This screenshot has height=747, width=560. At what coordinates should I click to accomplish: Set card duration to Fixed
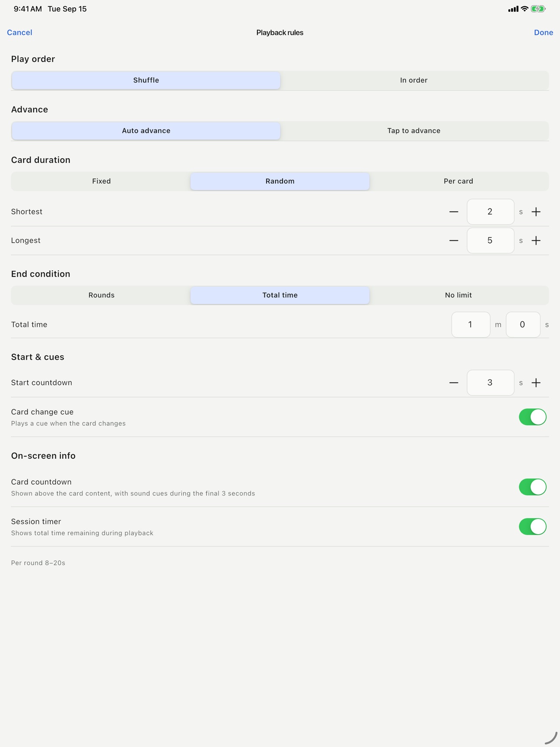pos(101,181)
